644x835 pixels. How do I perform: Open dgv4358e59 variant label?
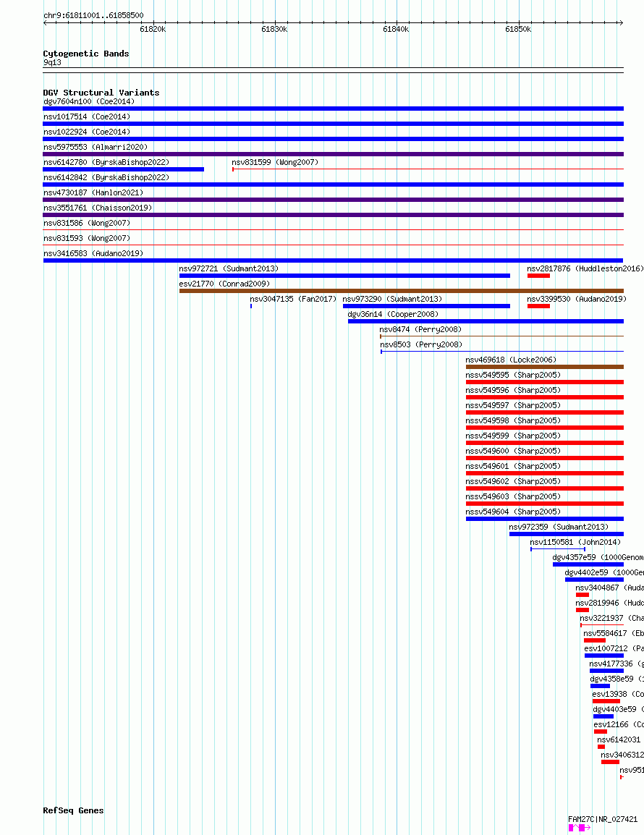(617, 679)
